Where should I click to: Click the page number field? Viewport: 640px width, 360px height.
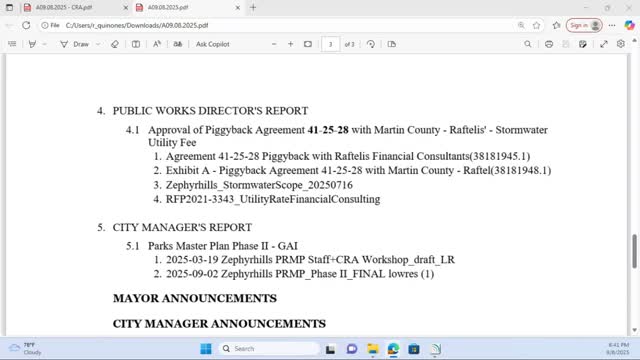[330, 44]
